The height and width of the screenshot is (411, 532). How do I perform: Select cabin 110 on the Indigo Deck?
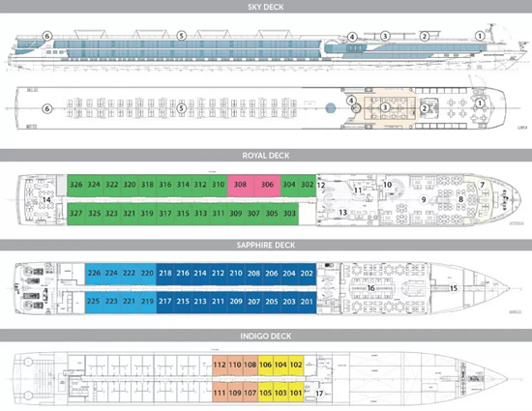[235, 366]
